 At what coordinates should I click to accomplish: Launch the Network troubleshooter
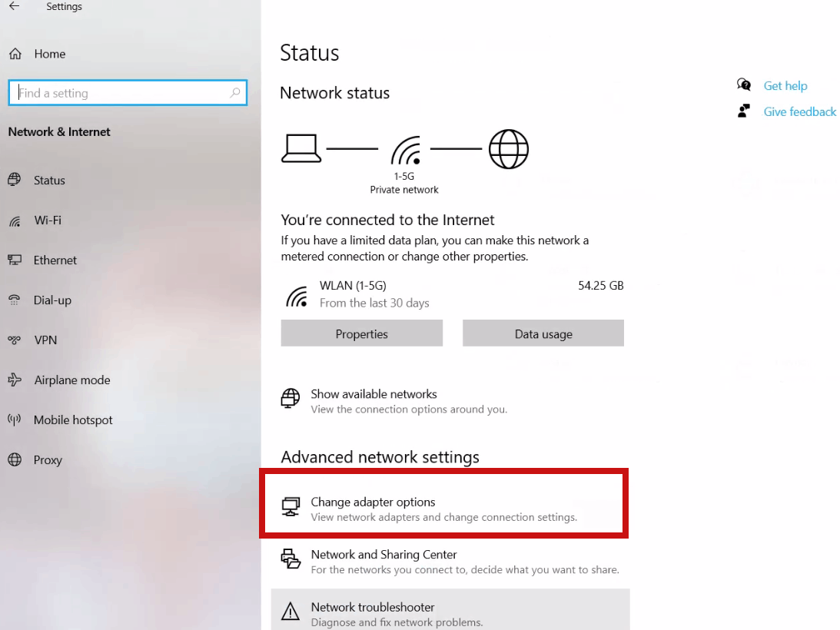(450, 610)
